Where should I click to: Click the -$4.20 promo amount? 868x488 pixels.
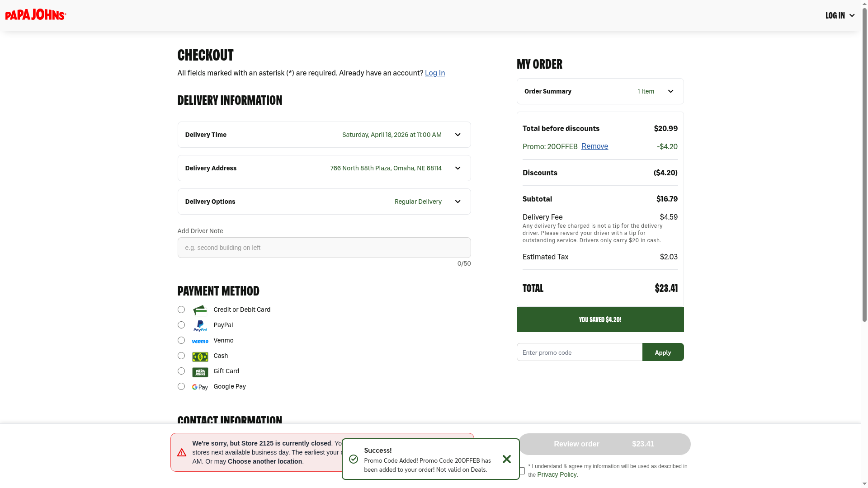tap(667, 146)
